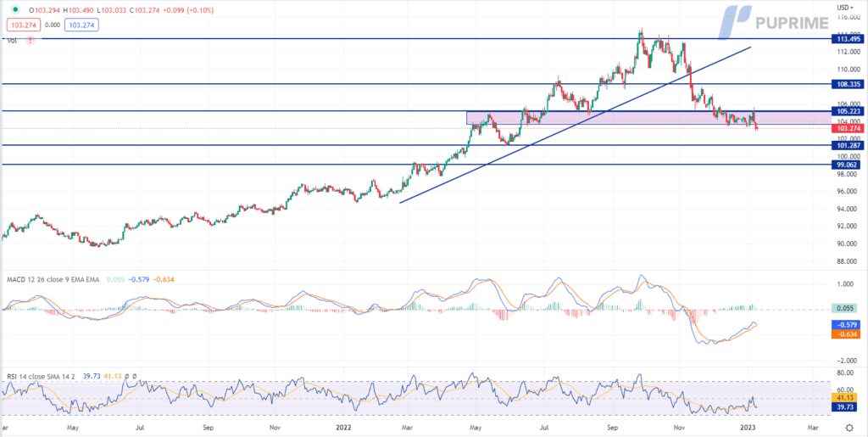
Task: Click the green market status dot
Action: pyautogui.click(x=14, y=10)
